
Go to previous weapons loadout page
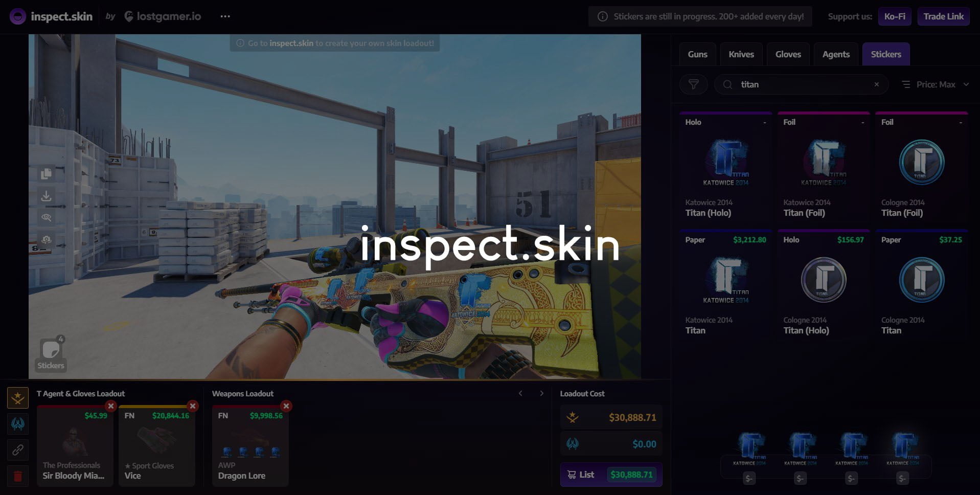point(520,393)
